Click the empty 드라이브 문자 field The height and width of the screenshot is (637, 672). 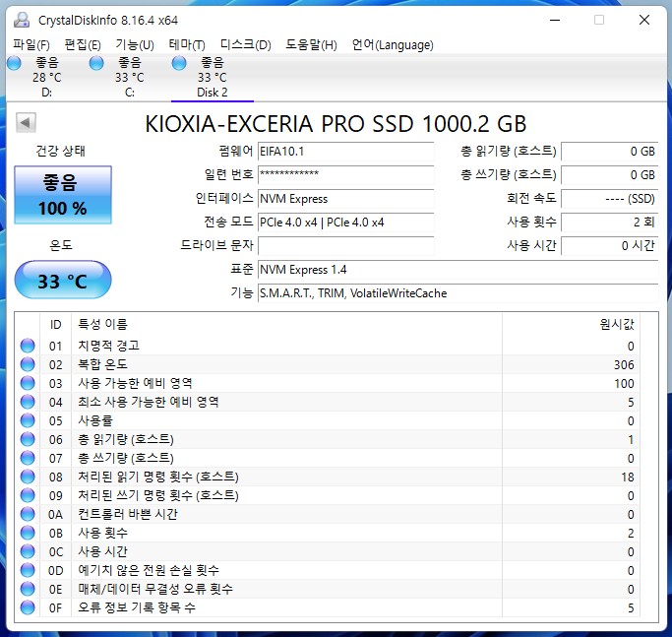tap(346, 246)
